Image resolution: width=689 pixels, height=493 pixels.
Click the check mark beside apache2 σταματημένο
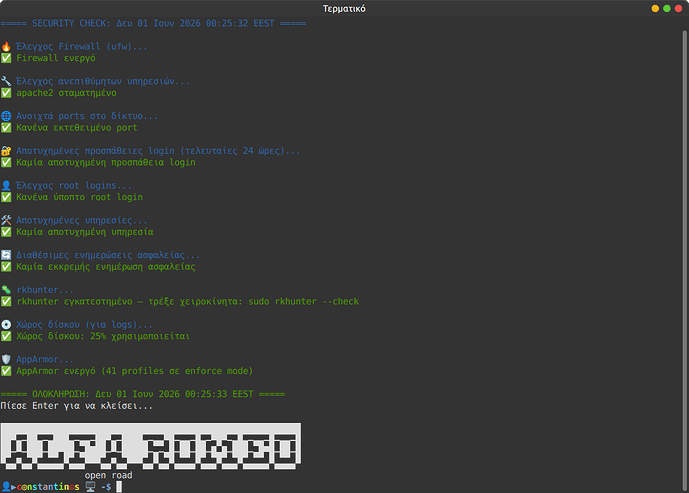coord(6,93)
